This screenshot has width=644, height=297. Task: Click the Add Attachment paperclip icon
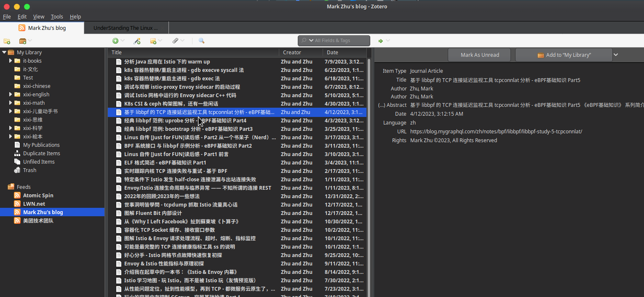click(175, 41)
